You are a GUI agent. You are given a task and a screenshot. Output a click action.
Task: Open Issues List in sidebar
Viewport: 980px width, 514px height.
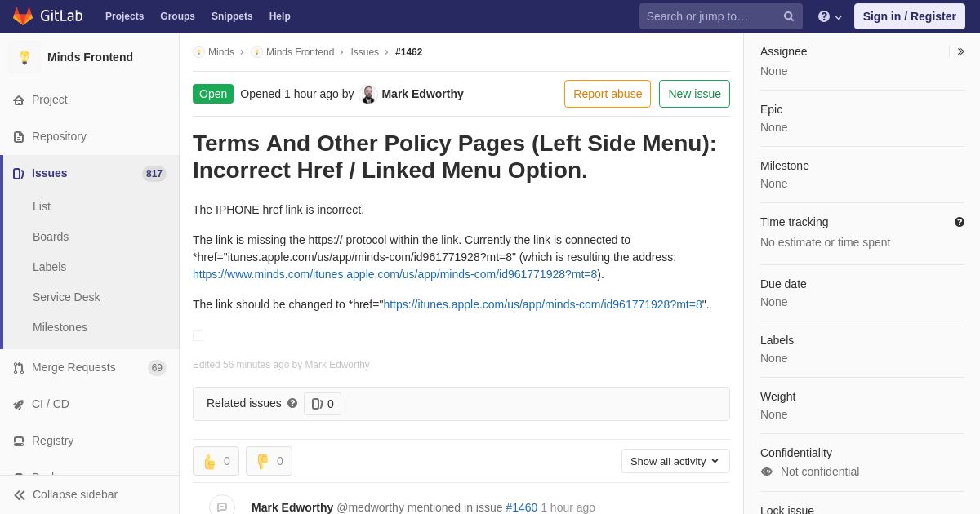click(42, 206)
